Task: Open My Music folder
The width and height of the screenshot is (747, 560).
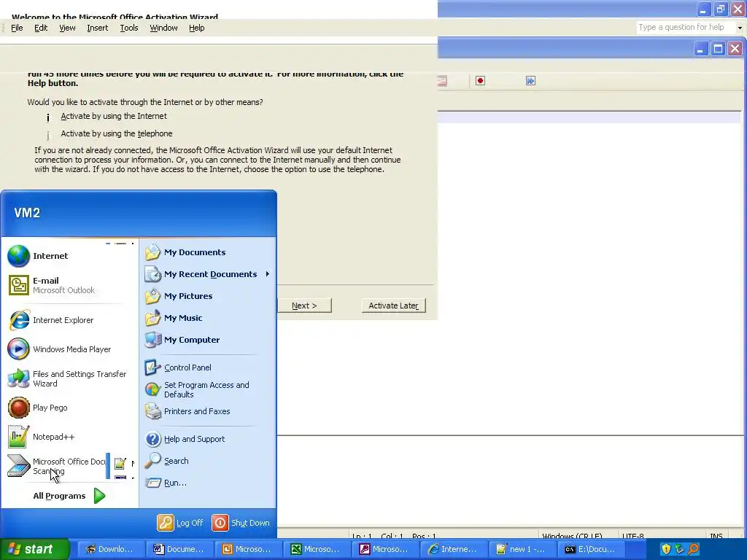Action: (174, 318)
